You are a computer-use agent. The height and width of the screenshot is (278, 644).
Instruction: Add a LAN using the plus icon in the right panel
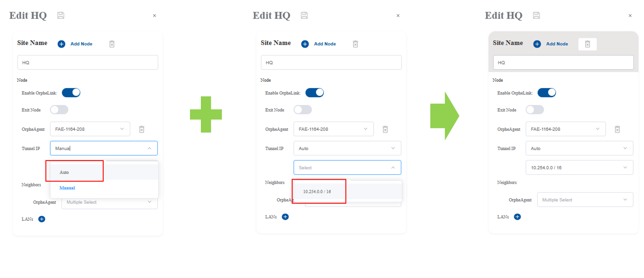[x=517, y=217]
